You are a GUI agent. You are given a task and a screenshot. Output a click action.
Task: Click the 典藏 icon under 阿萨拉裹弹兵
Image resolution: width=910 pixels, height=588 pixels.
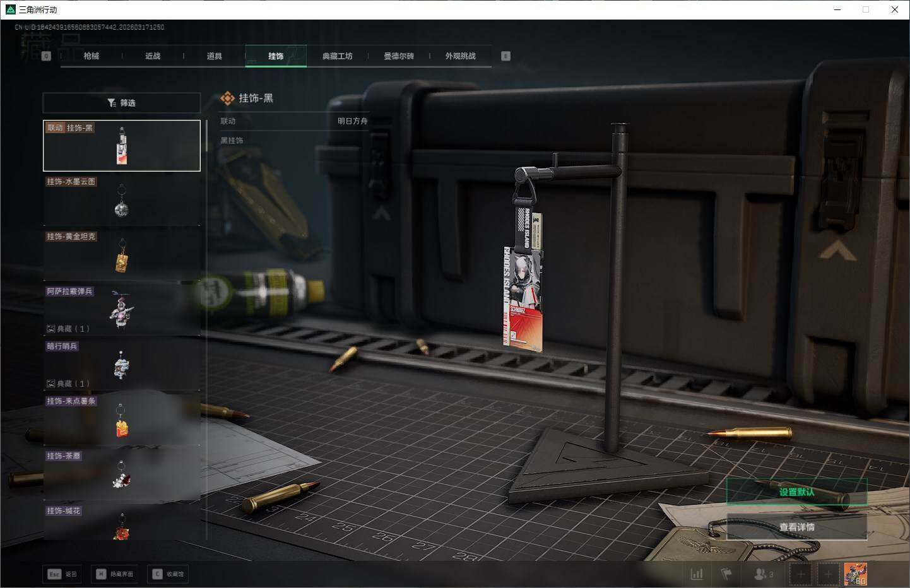point(50,329)
